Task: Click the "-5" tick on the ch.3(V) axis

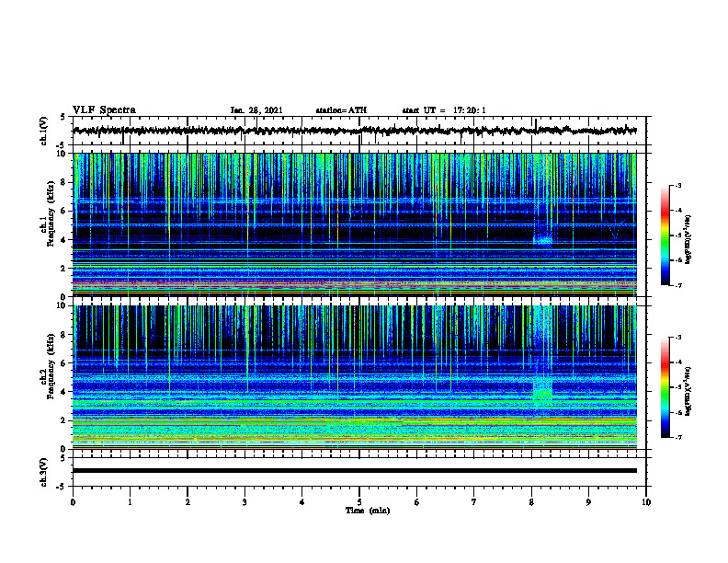Action: (63, 487)
